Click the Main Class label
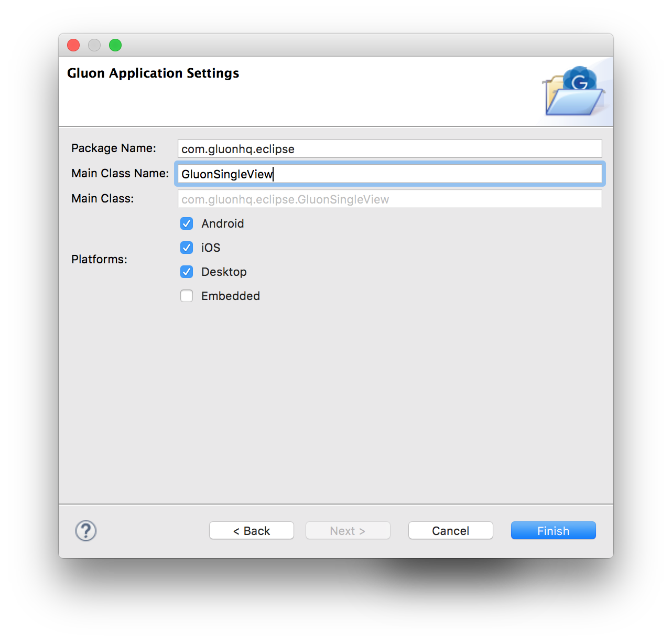The height and width of the screenshot is (642, 672). tap(103, 198)
